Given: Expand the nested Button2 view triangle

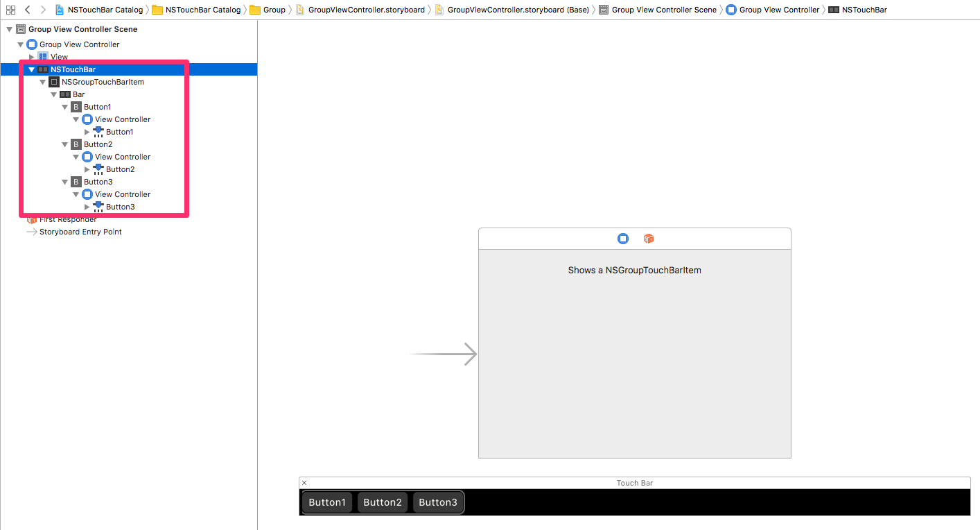Looking at the screenshot, I should point(87,169).
